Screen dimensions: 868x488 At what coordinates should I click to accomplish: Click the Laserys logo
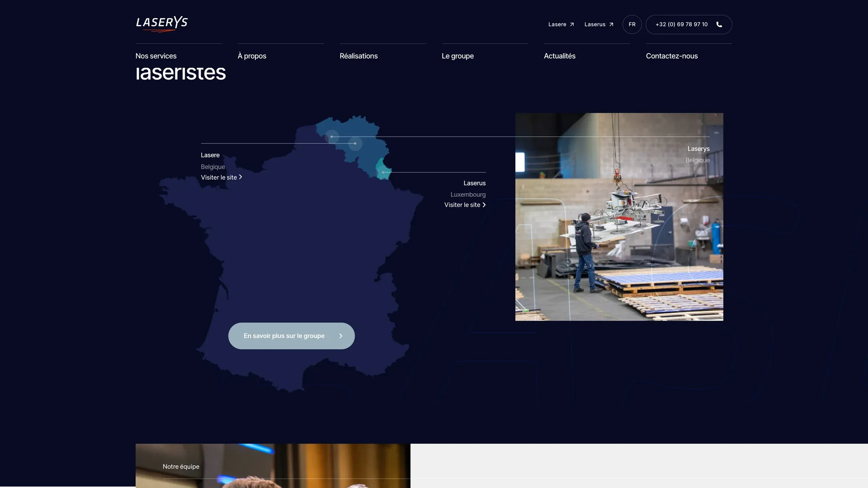(x=162, y=24)
